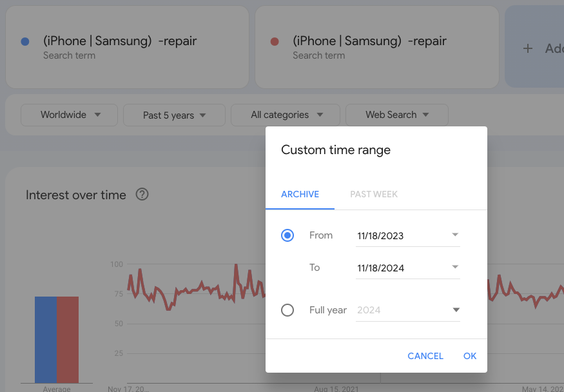The height and width of the screenshot is (392, 564).
Task: Open the Worldwide region dropdown
Action: click(70, 115)
